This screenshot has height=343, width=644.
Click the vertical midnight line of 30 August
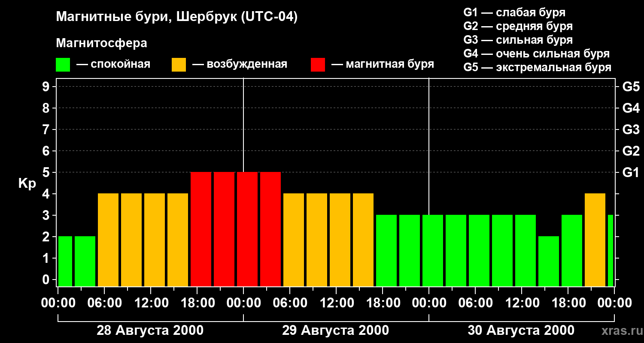point(429,182)
